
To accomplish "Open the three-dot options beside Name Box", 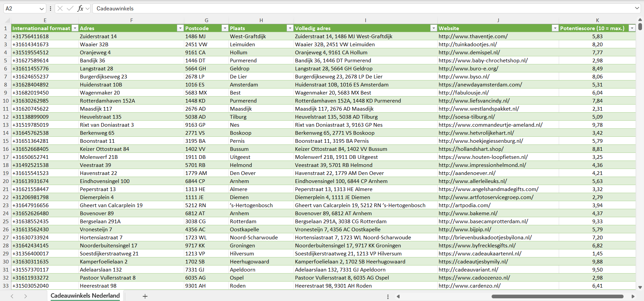I will (50, 8).
